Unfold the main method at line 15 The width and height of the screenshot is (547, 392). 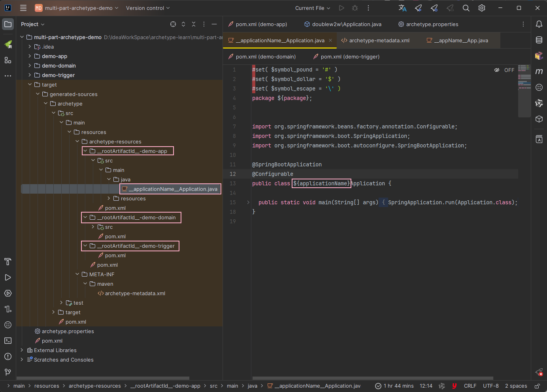coord(248,202)
